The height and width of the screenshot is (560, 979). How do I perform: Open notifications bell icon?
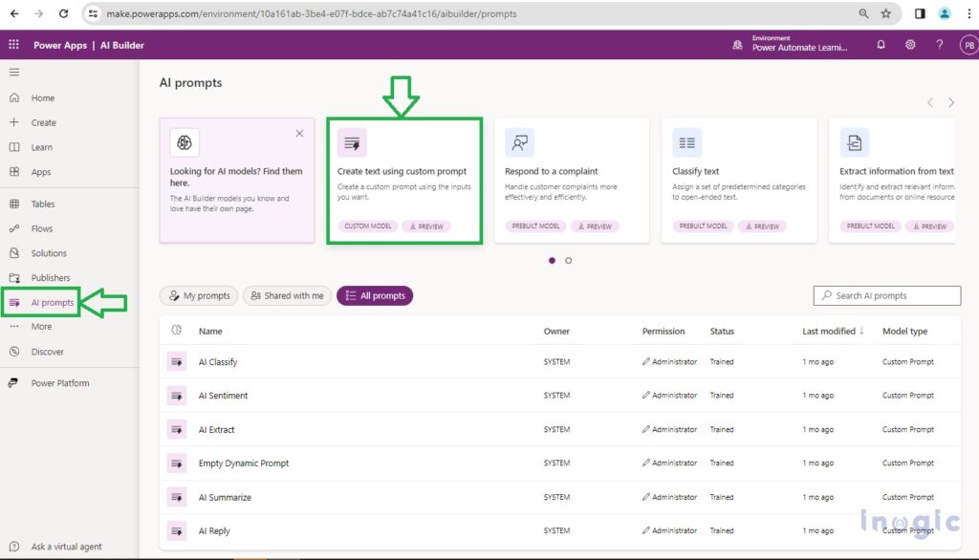point(881,45)
